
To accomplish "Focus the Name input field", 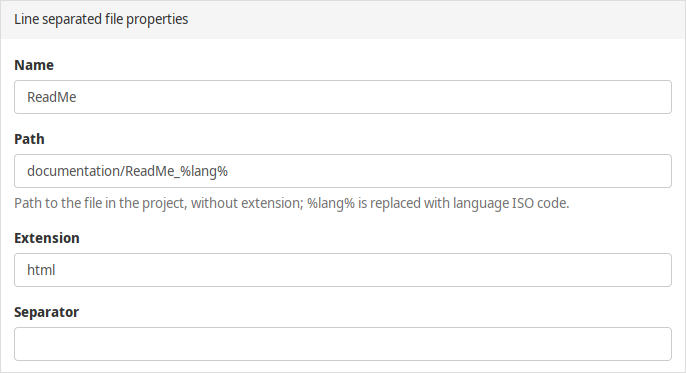I will point(343,97).
